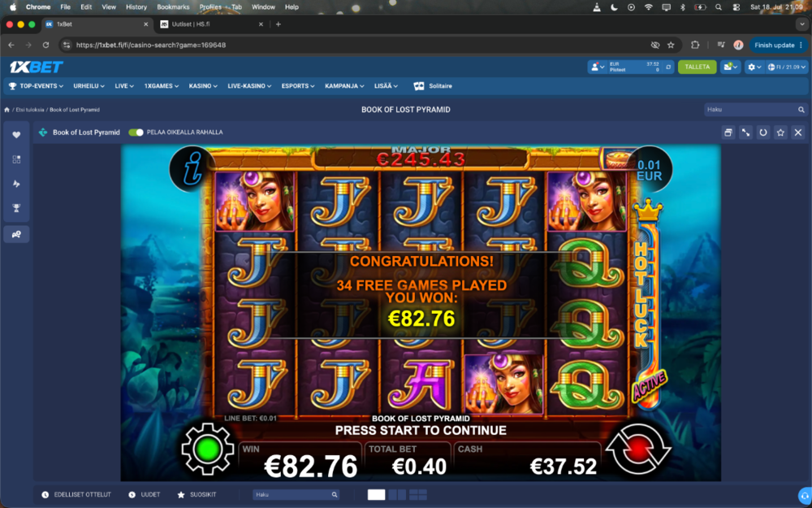Screen dimensions: 812x508
Task: Expand the TOP-EVENTS menu
Action: (37, 86)
